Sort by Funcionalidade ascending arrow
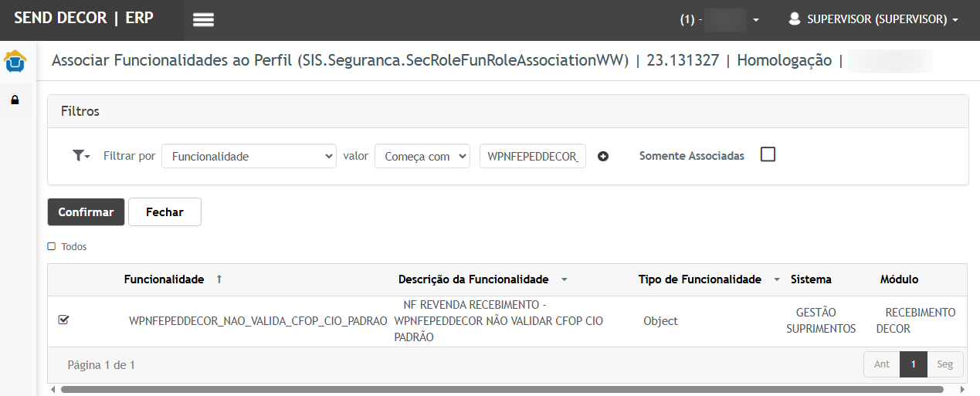Image resolution: width=980 pixels, height=396 pixels. coord(219,279)
